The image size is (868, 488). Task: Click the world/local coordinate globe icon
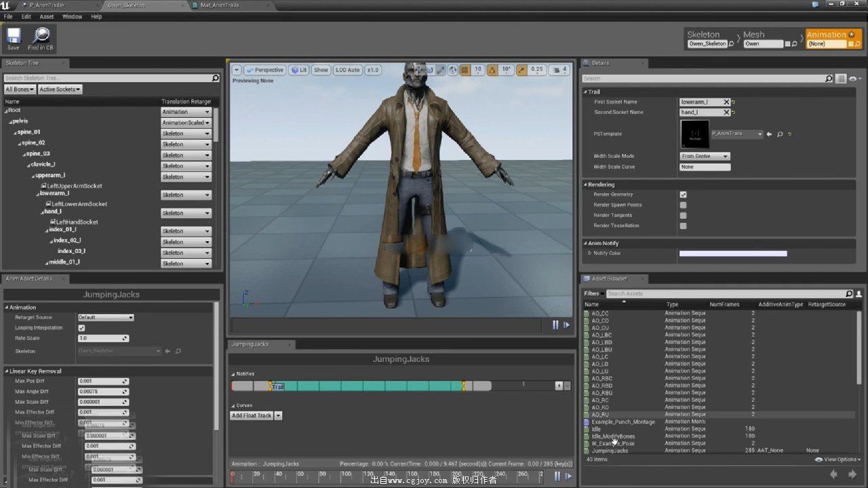(x=452, y=70)
